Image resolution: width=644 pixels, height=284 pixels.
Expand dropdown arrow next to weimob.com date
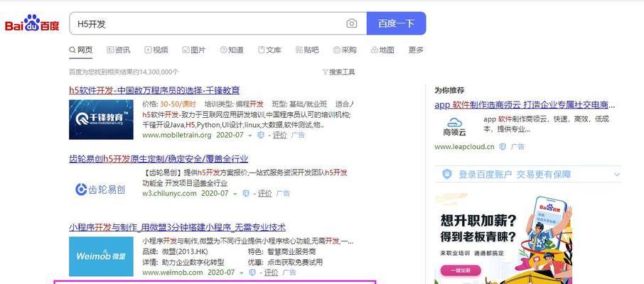241,273
